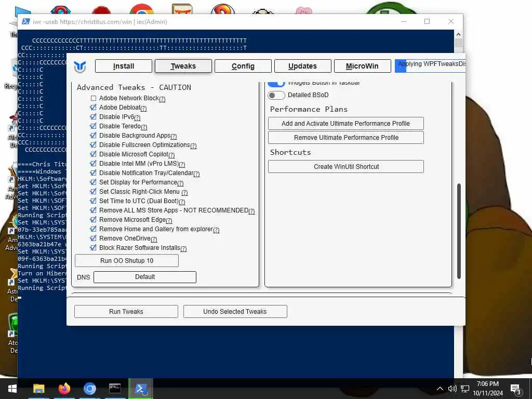Open the DNS Default dropdown
The width and height of the screenshot is (532, 399).
click(x=145, y=277)
